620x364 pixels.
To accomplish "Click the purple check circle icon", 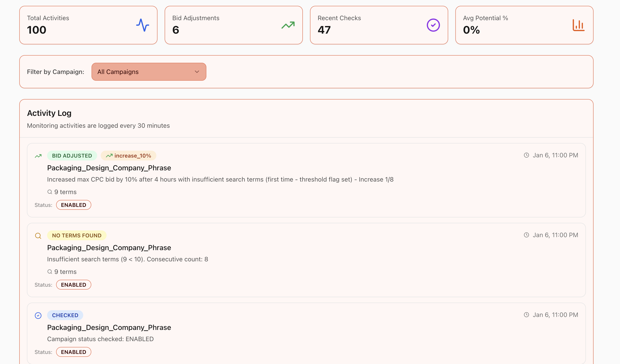I will 433,25.
